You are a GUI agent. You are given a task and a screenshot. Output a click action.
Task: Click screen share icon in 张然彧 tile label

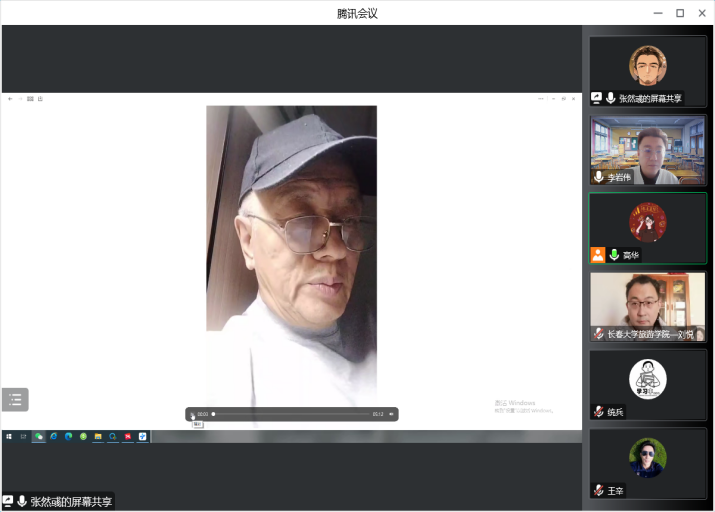click(596, 98)
